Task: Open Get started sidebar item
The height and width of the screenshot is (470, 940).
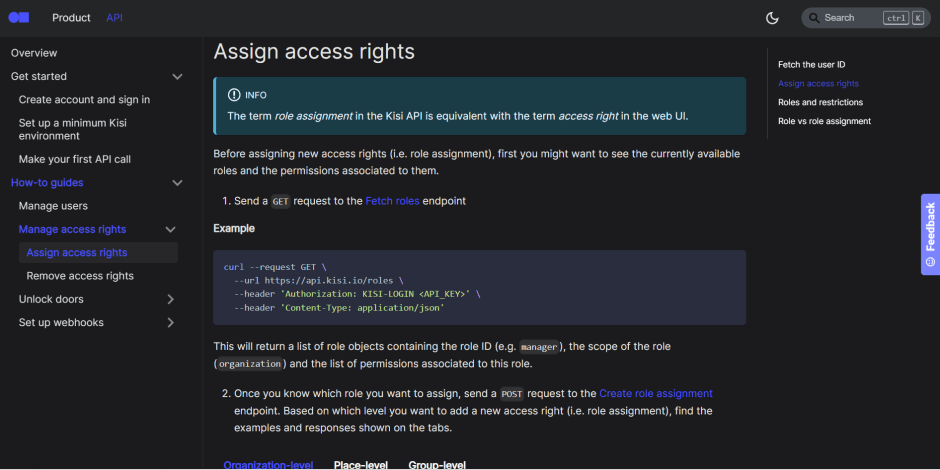Action: click(39, 76)
